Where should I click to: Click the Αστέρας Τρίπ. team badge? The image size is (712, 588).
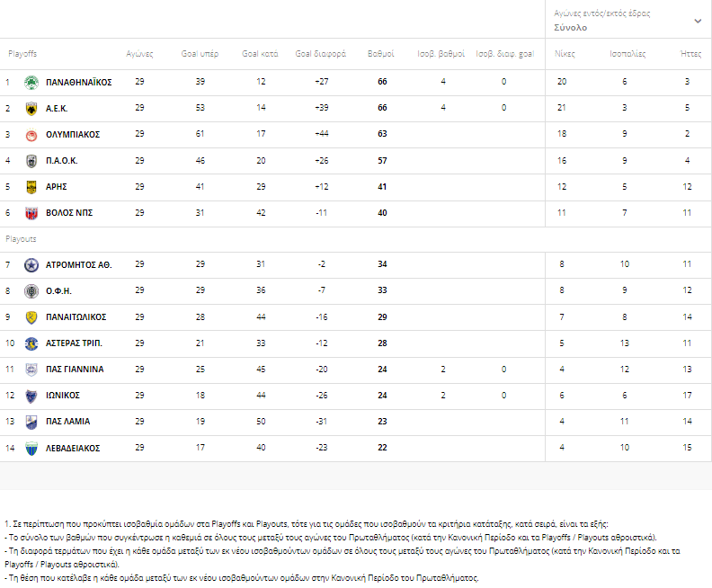[x=31, y=343]
